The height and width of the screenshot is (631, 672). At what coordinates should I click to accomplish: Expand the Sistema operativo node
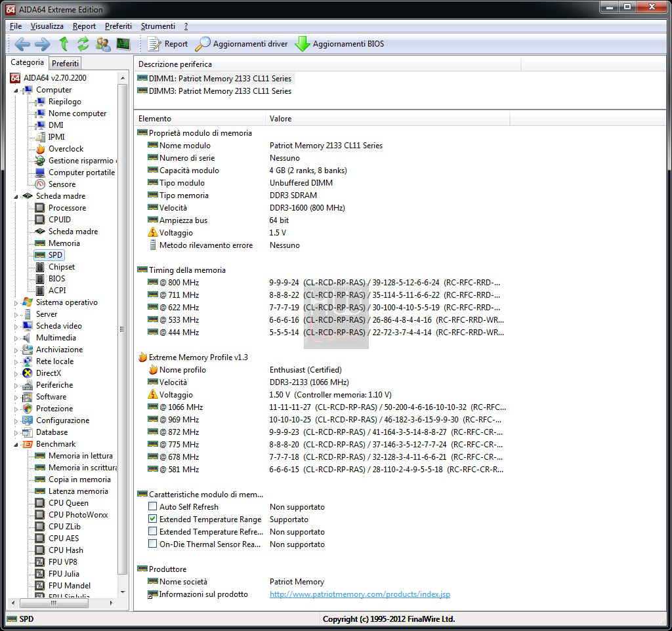pos(16,303)
